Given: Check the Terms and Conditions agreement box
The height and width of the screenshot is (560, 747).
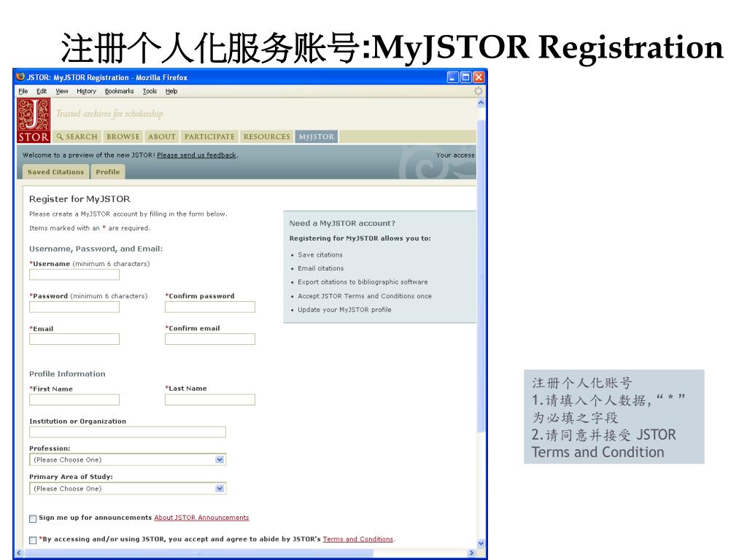Looking at the screenshot, I should point(33,540).
